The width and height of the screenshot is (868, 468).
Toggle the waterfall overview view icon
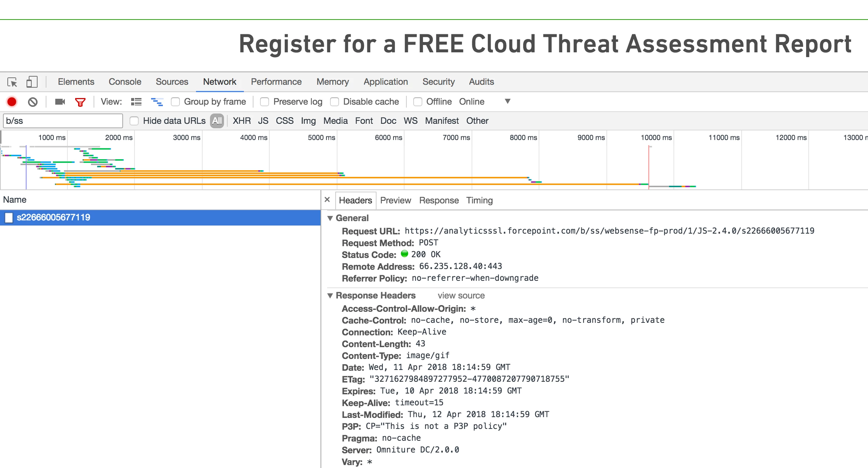coord(157,102)
